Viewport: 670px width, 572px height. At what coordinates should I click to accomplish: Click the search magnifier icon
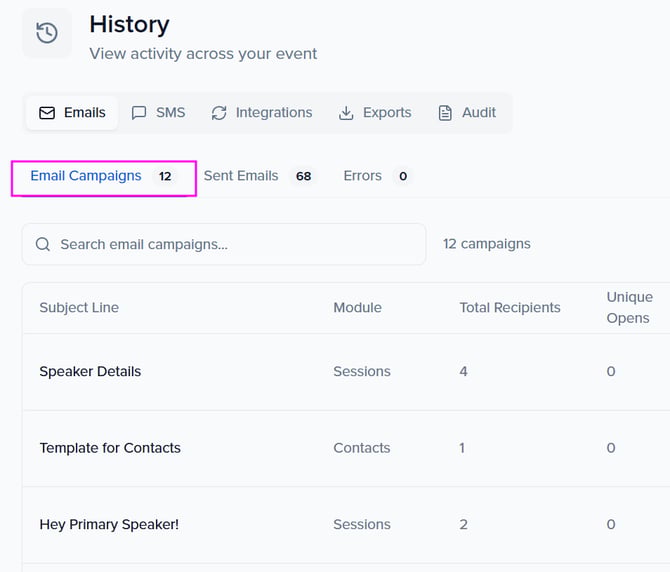point(43,244)
